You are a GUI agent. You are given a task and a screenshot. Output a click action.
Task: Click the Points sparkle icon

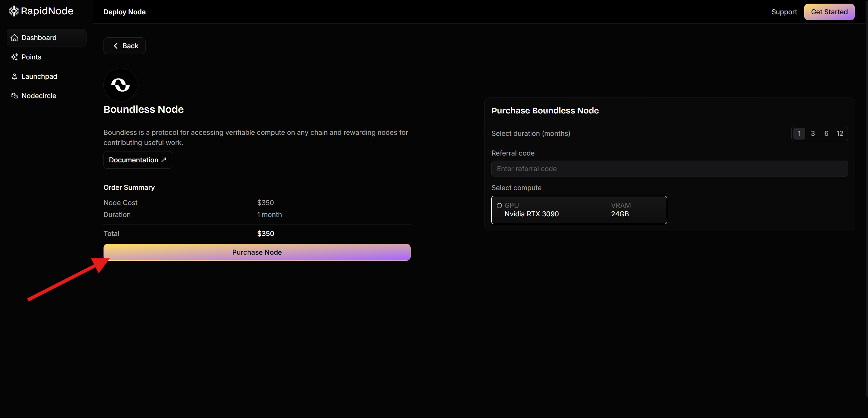[14, 57]
